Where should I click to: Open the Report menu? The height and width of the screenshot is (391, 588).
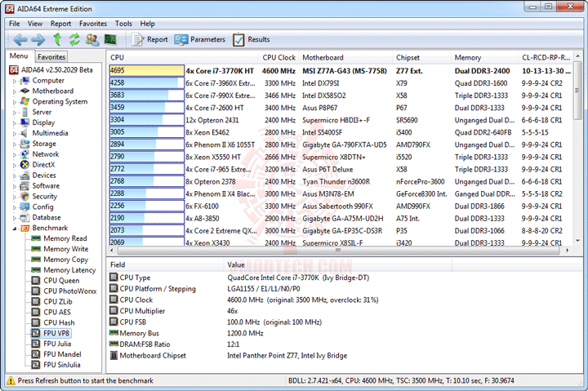pos(60,24)
